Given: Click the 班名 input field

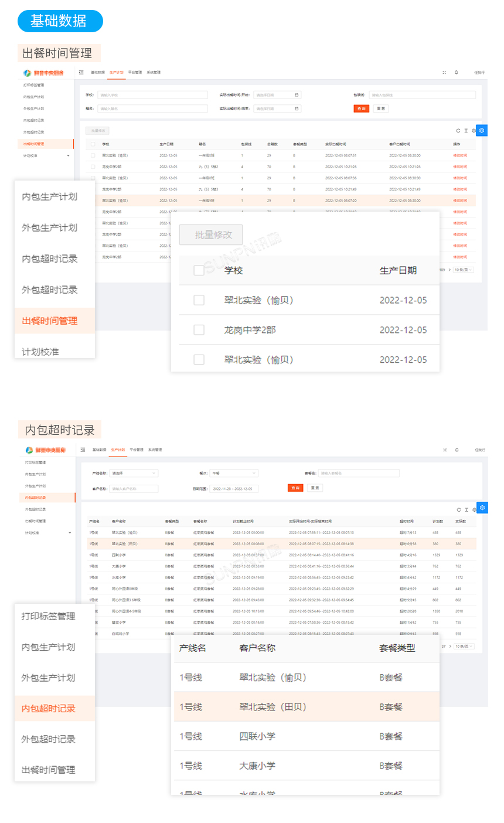Looking at the screenshot, I should [x=152, y=108].
